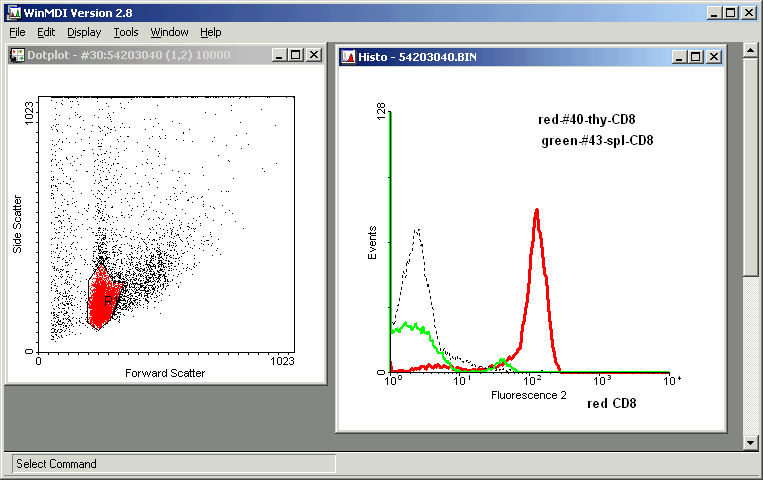Click the scroll down arrow of workspace scrollbar
Screen dimensions: 763x480
[752, 442]
